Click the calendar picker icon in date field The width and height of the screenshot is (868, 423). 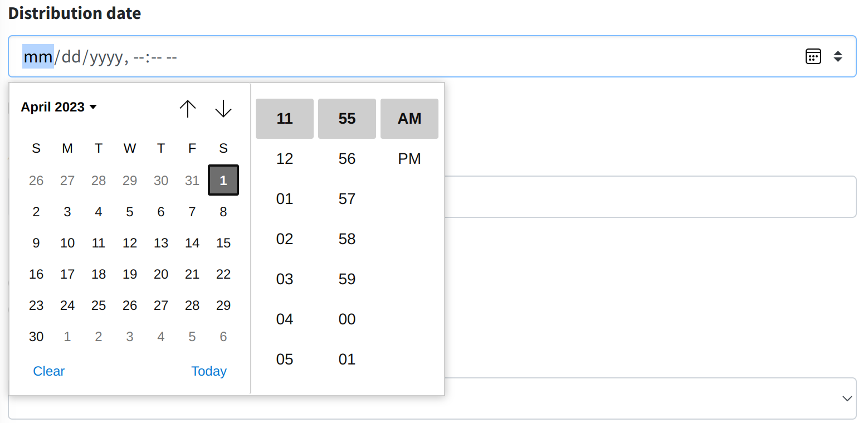tap(813, 56)
